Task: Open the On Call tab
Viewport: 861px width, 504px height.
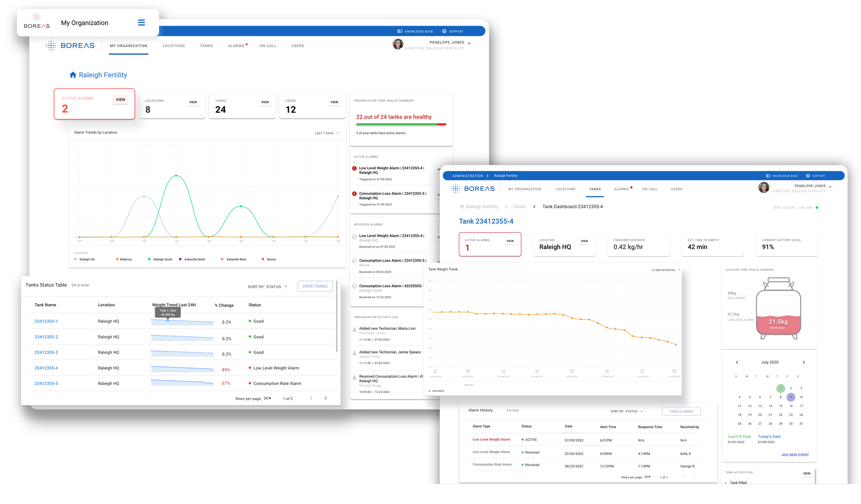Action: 268,46
